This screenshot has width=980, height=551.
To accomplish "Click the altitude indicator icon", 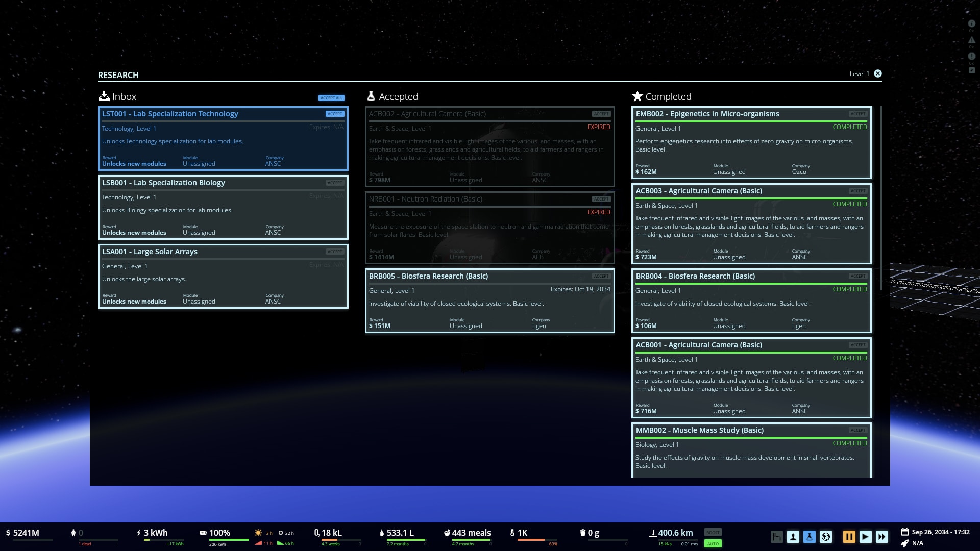I will point(653,533).
